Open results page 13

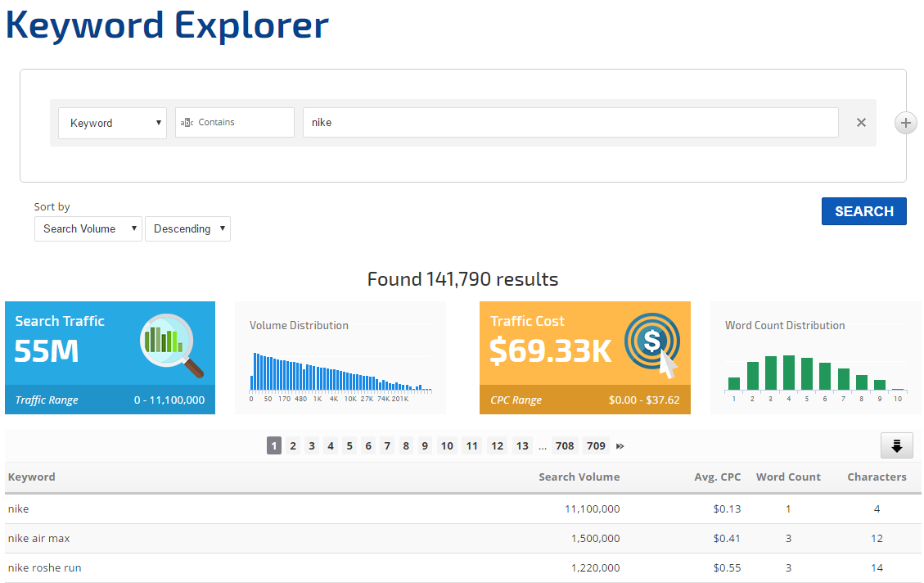522,446
